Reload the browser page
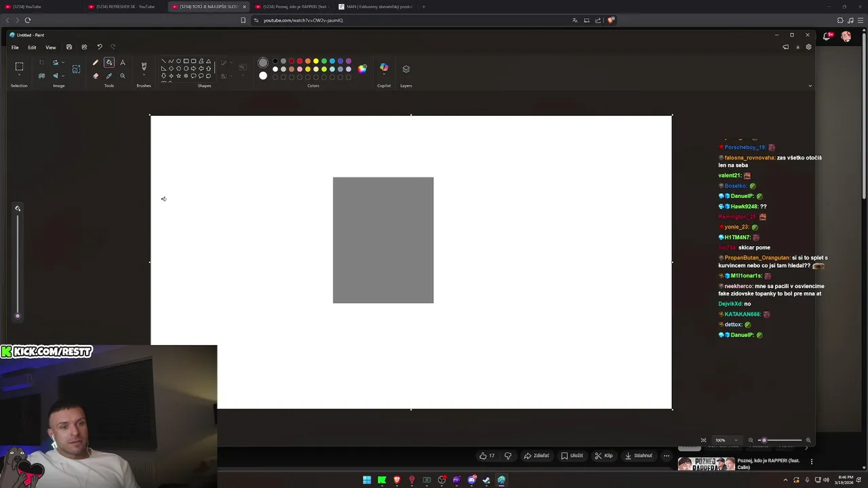This screenshot has height=488, width=868. coord(28,20)
